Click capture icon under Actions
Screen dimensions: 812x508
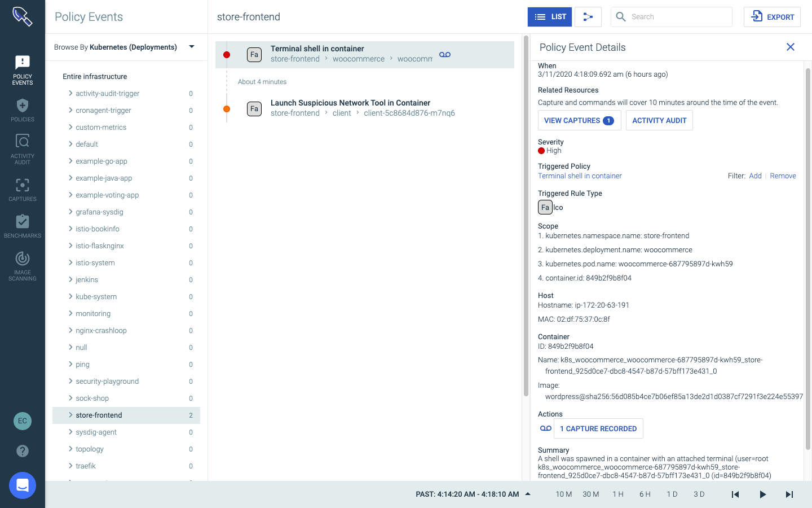(546, 428)
